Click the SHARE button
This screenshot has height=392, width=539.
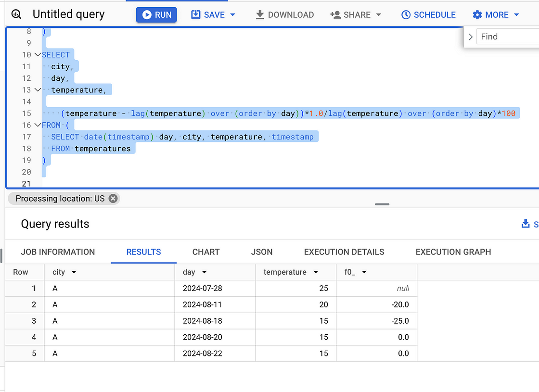[x=350, y=15]
